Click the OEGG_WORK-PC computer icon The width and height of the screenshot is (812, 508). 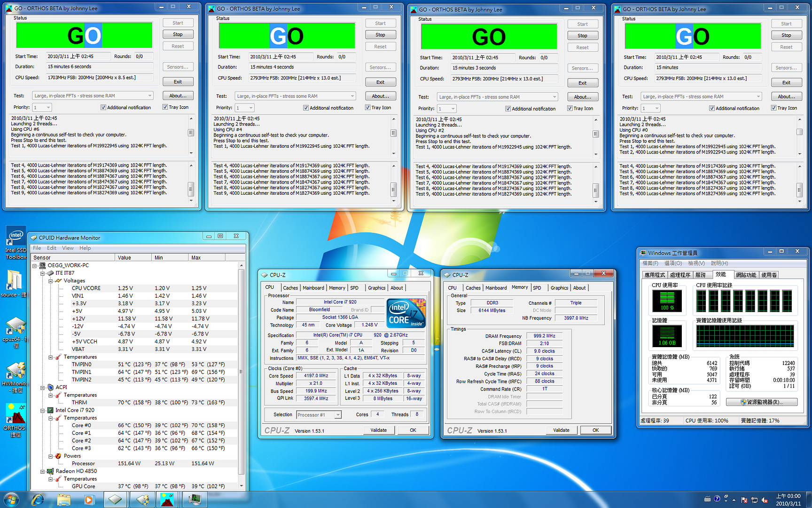click(42, 265)
